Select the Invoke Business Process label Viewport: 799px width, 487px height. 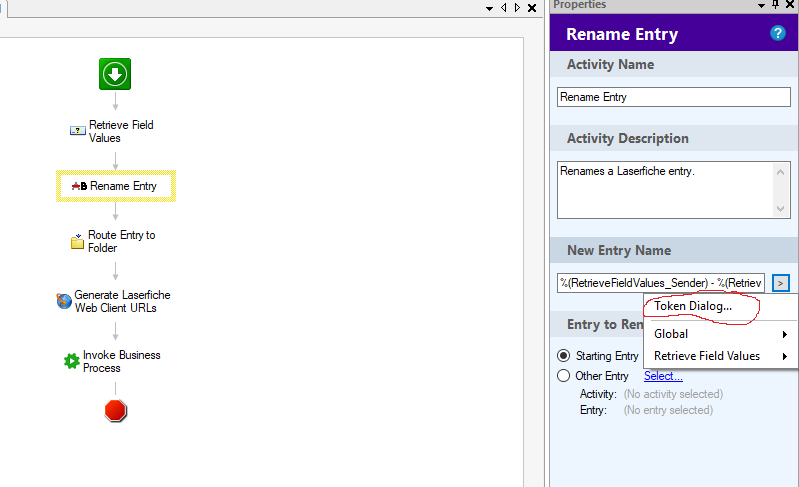(x=122, y=361)
